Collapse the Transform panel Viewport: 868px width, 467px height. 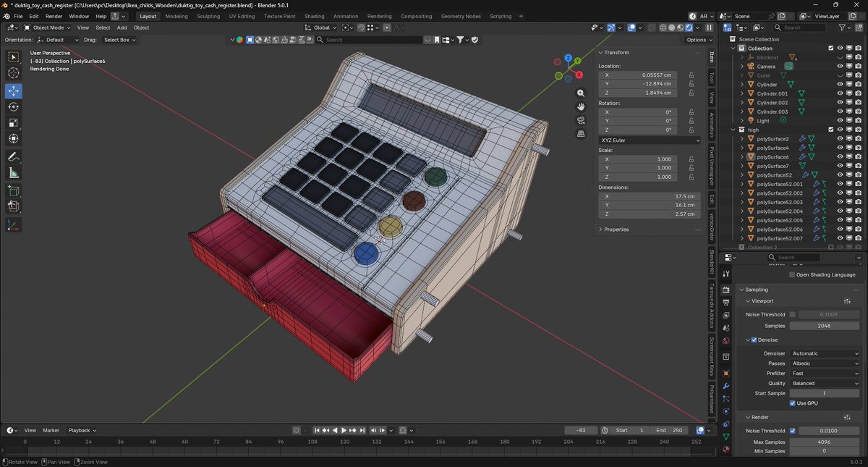616,52
